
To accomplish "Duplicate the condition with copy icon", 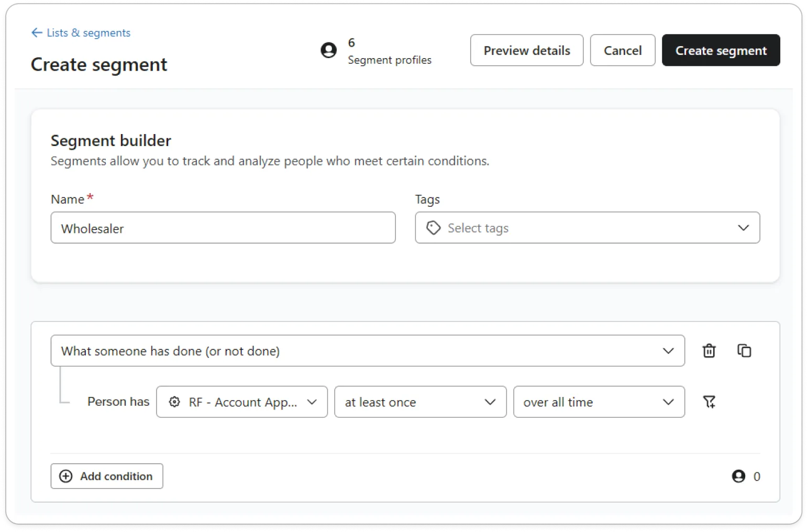I will click(744, 350).
